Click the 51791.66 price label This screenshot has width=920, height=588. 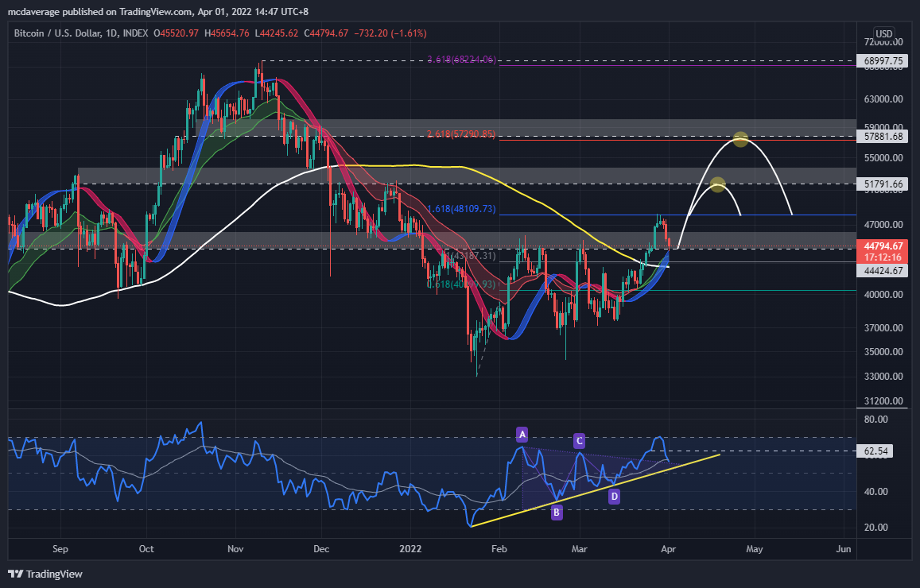point(883,184)
